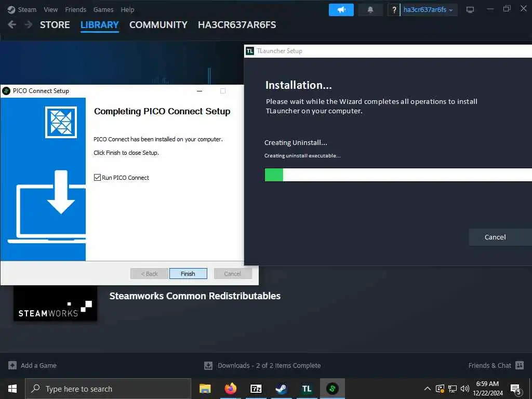Click the Friends & Chat grid icon
532x399 pixels.
coord(520,365)
